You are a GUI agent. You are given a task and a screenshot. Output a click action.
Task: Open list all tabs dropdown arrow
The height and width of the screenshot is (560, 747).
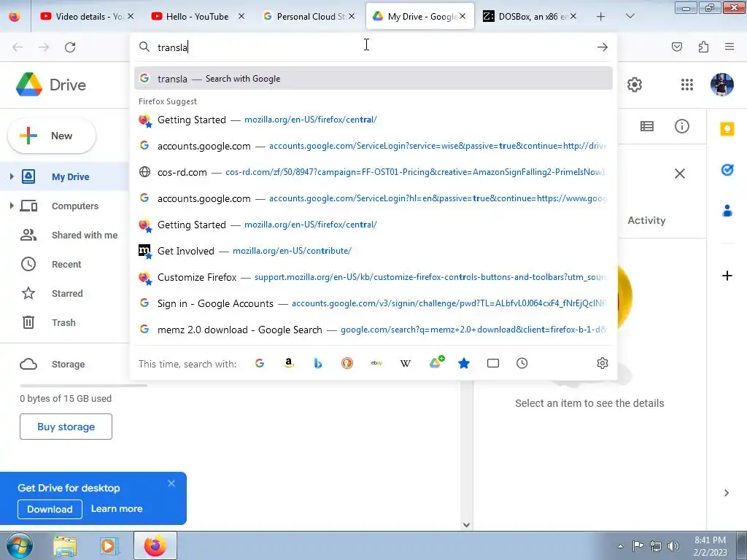pyautogui.click(x=630, y=16)
